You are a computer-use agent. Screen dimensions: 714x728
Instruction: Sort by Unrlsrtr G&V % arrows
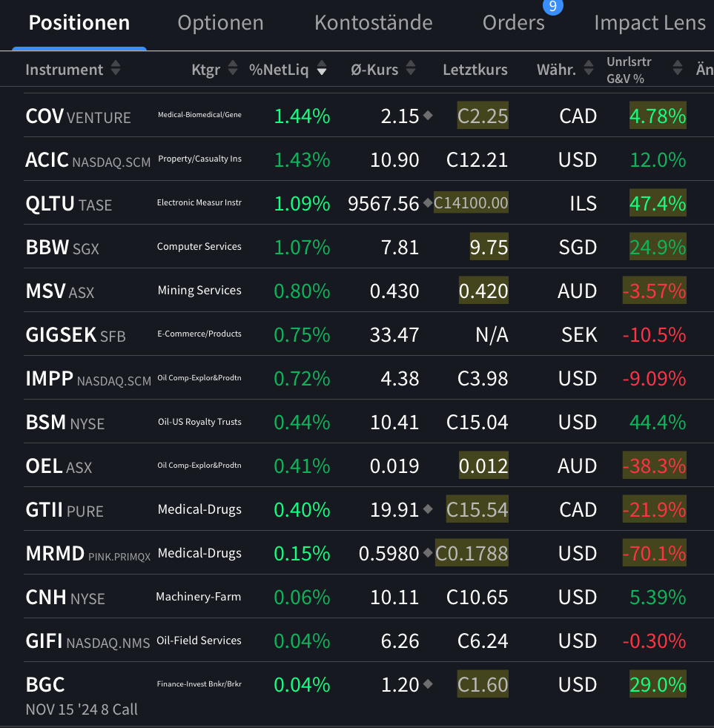678,68
